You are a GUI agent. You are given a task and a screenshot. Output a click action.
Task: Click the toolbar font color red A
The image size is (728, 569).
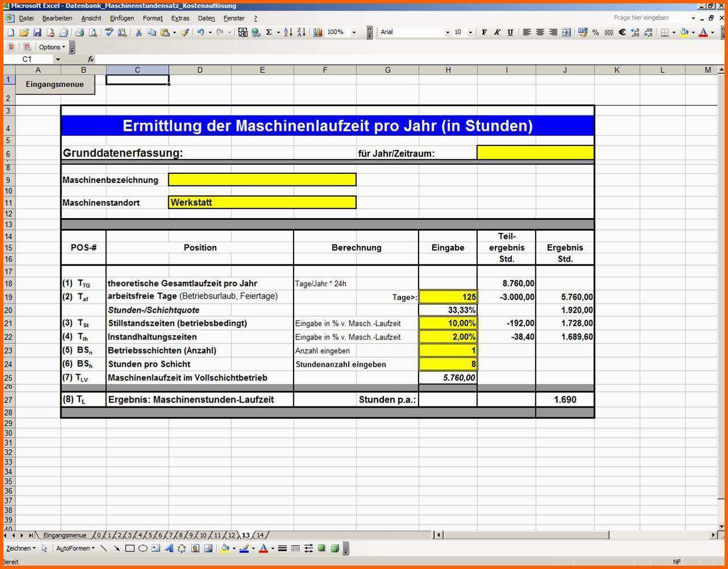coord(704,32)
